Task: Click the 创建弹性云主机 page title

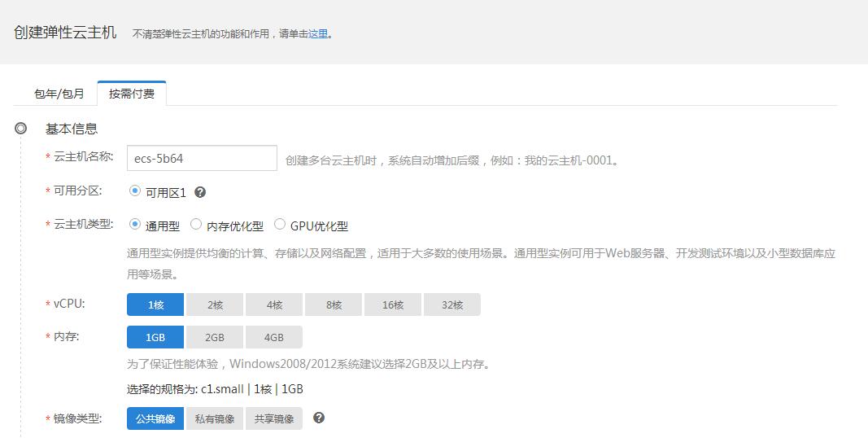Action: 65,33
